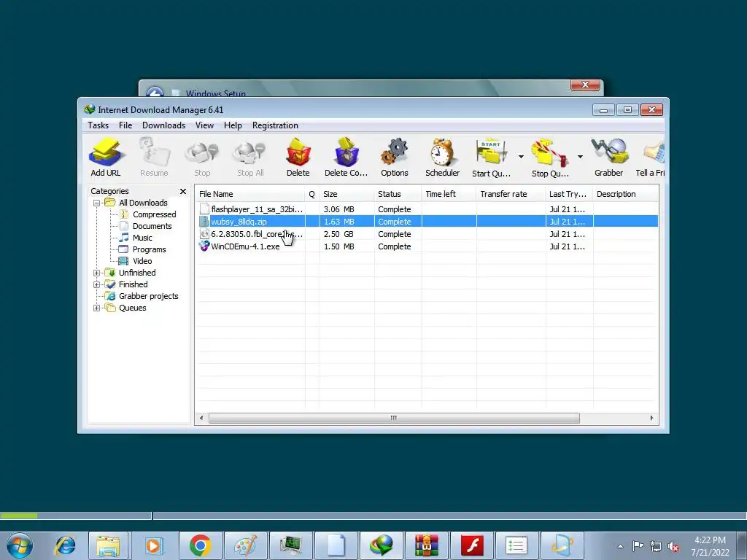Expand the Finished tree node
Viewport: 747px width, 560px height.
[x=97, y=285]
